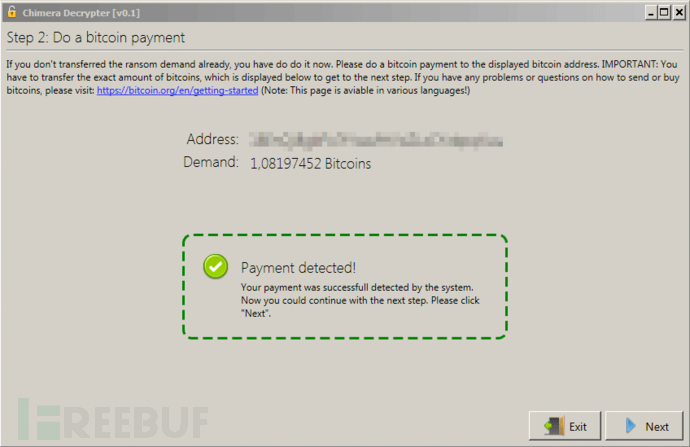Open the bitcoin.org getting-started link

pos(177,91)
